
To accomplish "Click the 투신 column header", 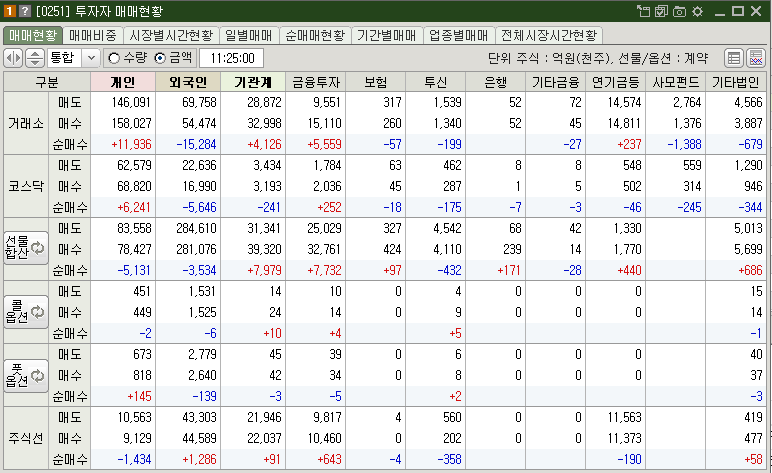I will click(436, 82).
